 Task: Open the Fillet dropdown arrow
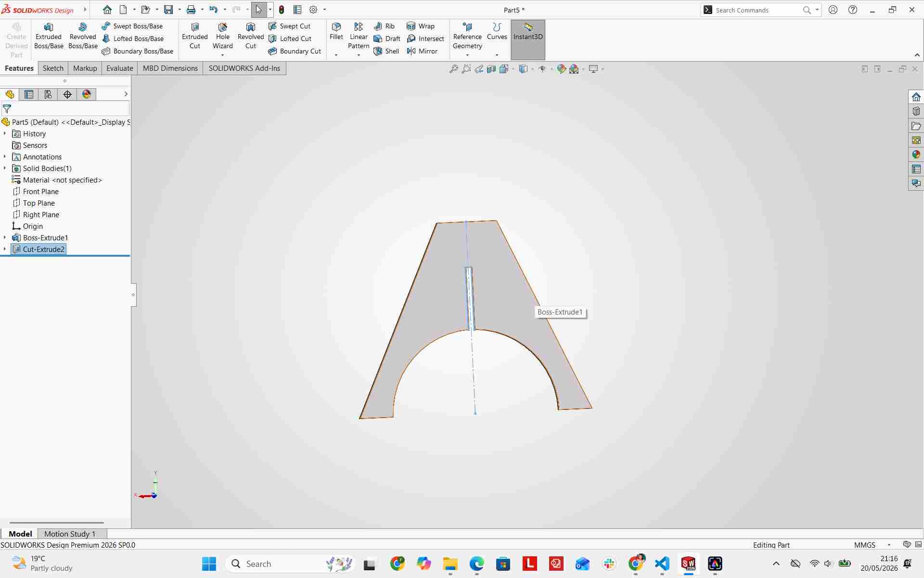(x=336, y=55)
